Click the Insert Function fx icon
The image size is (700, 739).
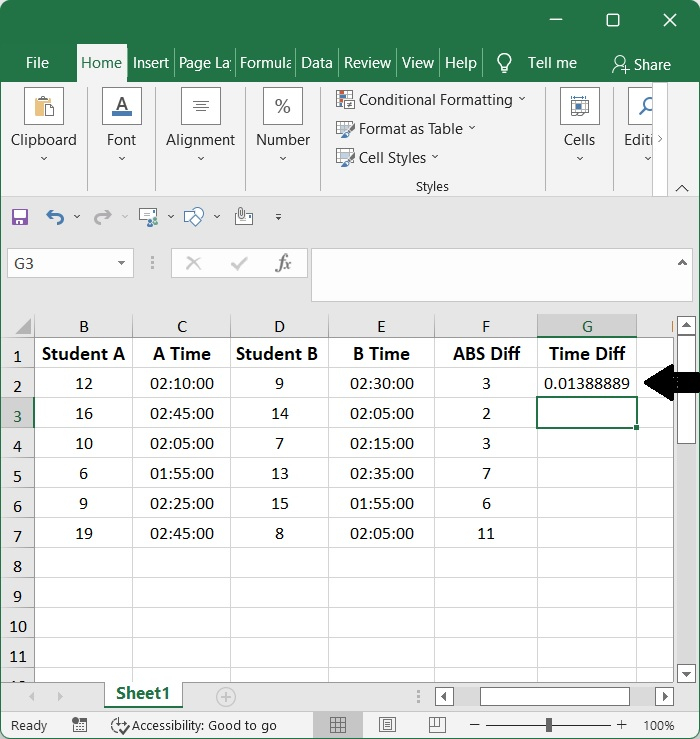[x=283, y=263]
